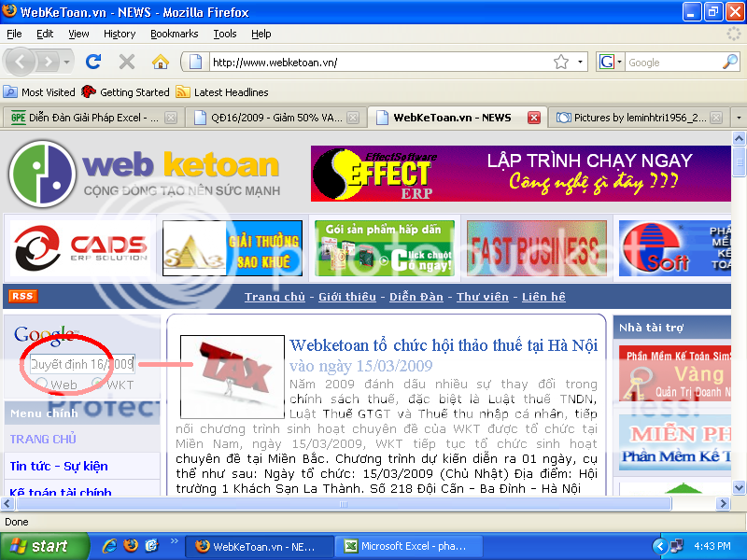Click the Home icon in toolbar
Screen dimensions: 747x560
coord(161,63)
